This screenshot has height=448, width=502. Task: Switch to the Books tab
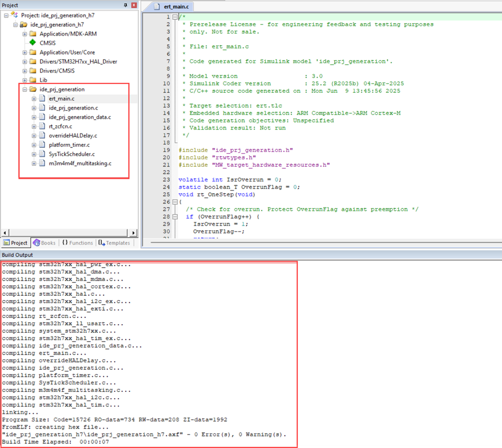(x=44, y=243)
